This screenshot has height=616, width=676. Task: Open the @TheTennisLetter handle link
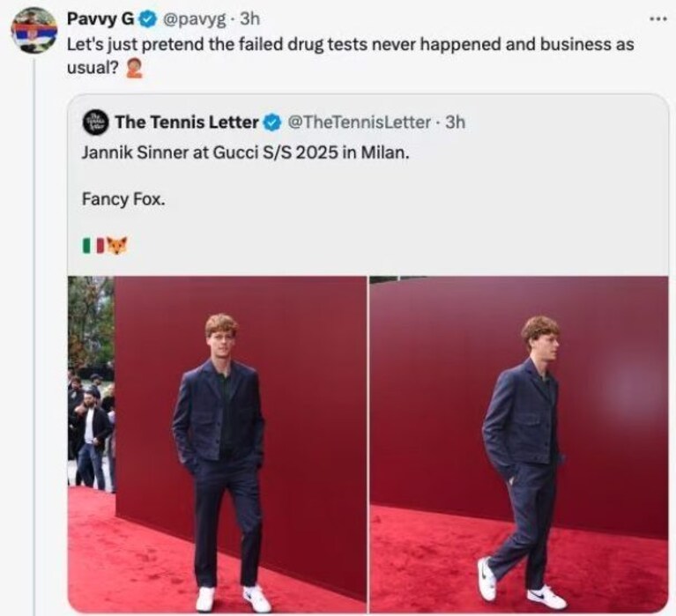(359, 122)
